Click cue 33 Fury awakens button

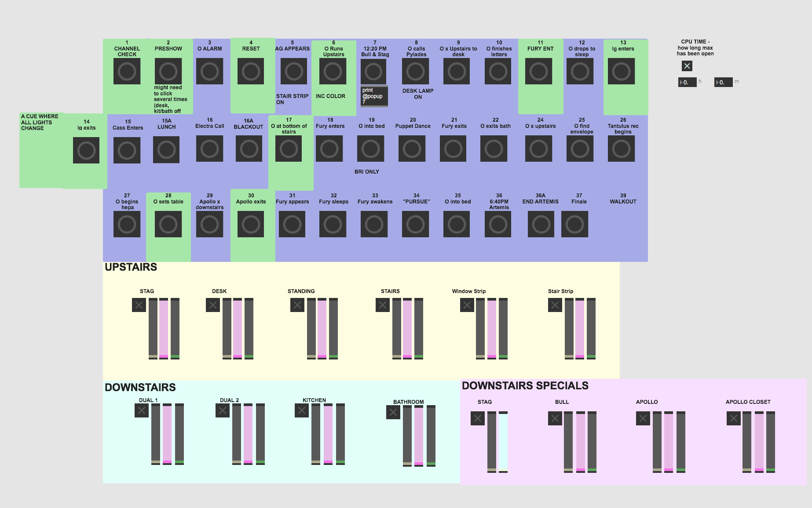tap(374, 224)
